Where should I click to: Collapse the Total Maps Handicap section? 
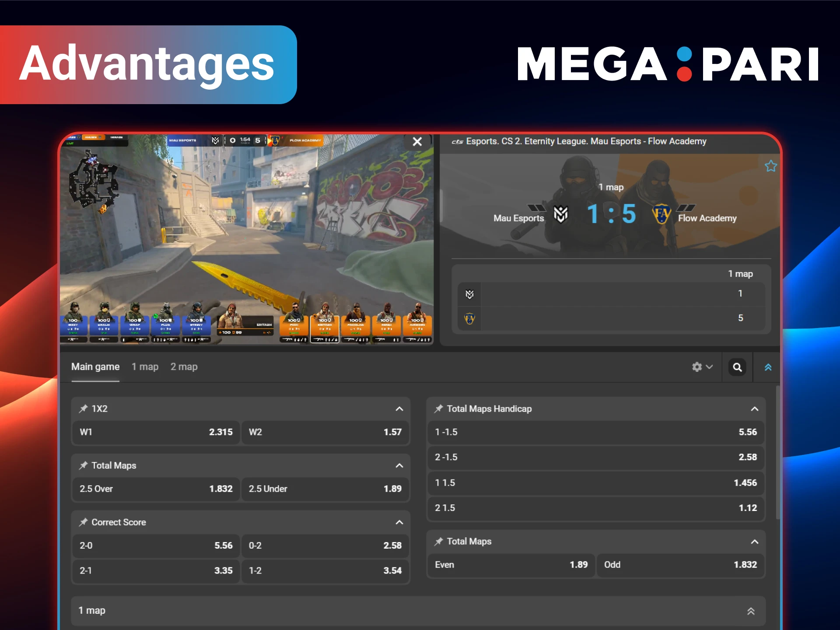[x=755, y=409]
